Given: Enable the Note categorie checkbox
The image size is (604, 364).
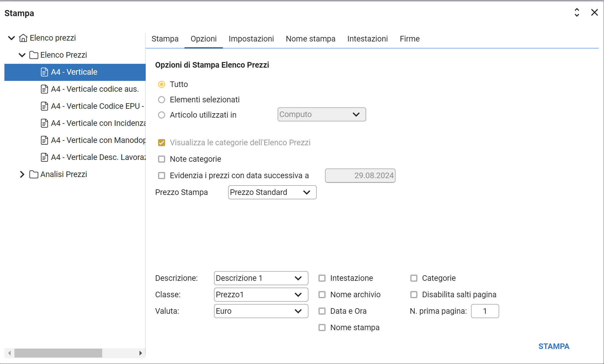Looking at the screenshot, I should click(x=162, y=159).
